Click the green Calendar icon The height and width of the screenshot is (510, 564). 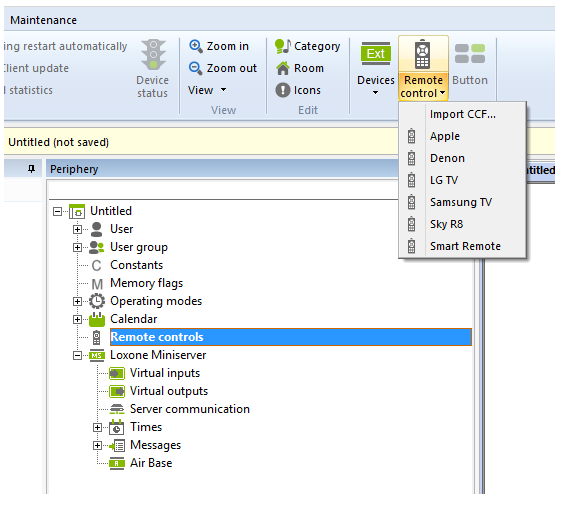click(97, 319)
